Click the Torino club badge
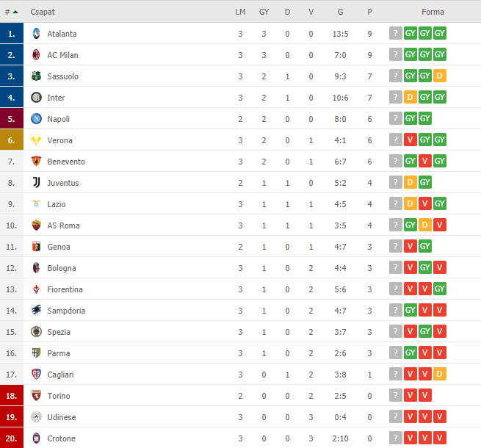 click(36, 396)
